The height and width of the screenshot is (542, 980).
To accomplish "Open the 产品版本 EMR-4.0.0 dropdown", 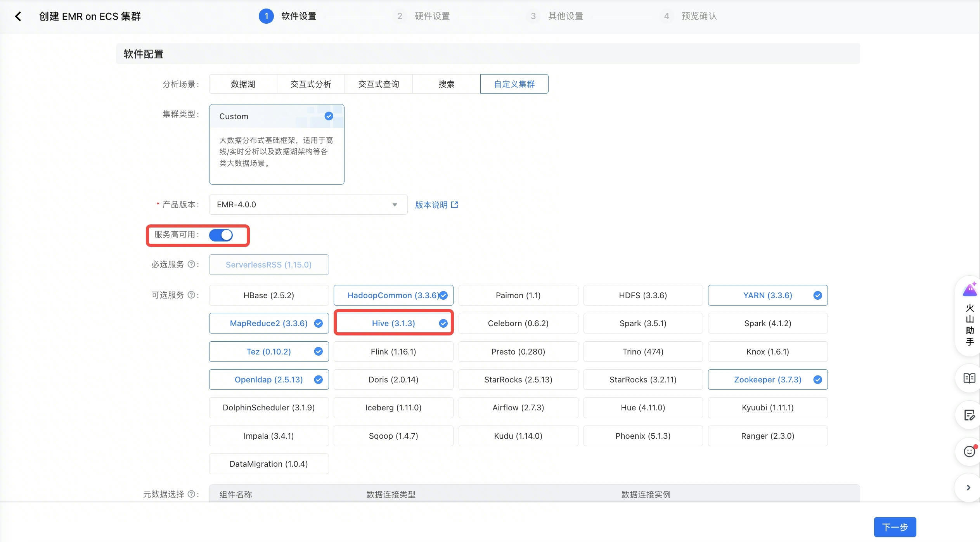I will tap(308, 205).
